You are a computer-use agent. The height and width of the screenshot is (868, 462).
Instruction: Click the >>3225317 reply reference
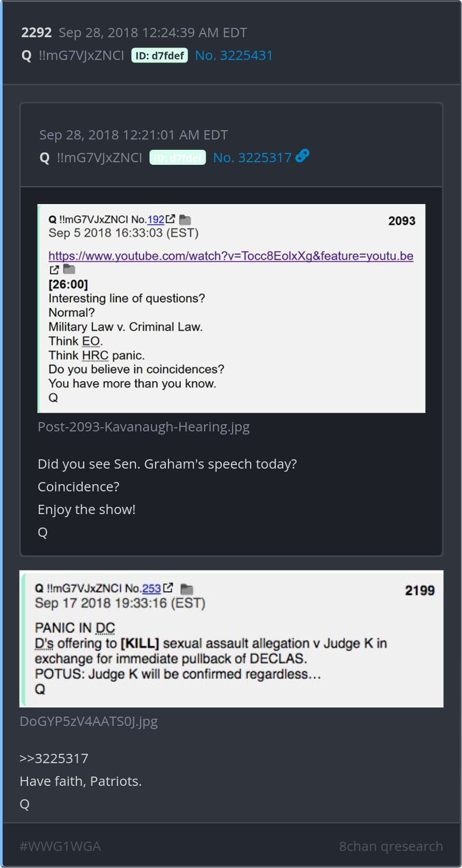(54, 758)
